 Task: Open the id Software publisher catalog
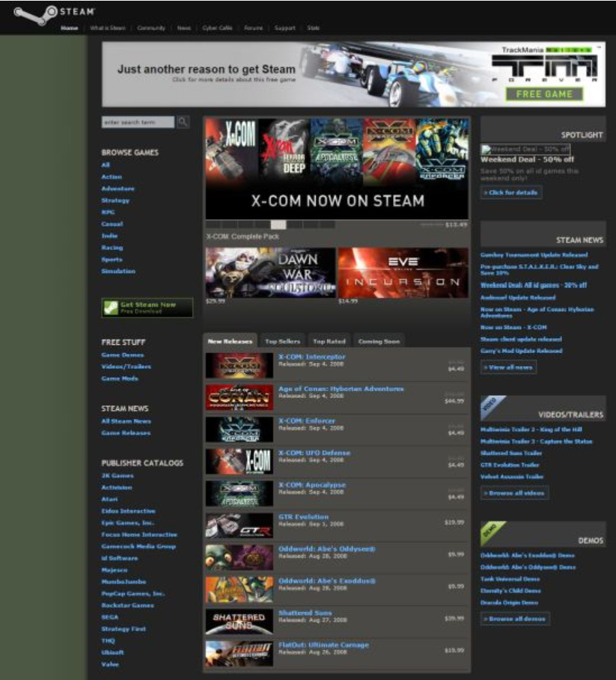tap(120, 558)
